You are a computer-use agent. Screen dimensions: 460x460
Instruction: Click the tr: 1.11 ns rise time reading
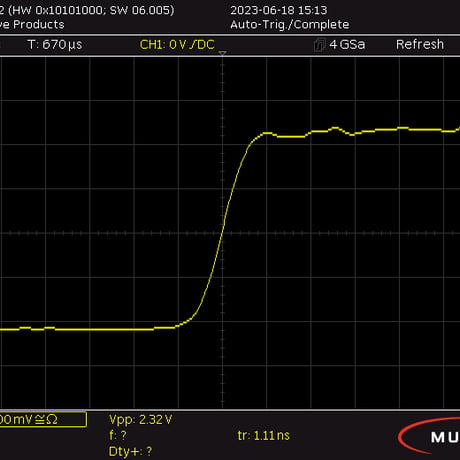pos(264,435)
